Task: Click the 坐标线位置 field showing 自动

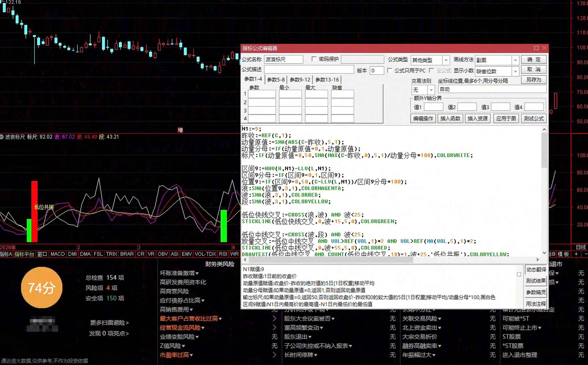Action: [x=492, y=89]
